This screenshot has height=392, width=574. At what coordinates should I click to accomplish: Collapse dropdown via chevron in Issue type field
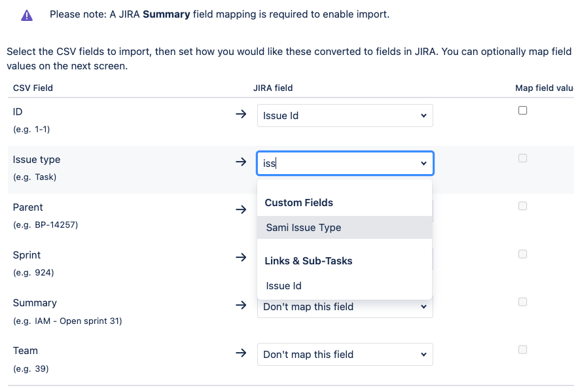[x=423, y=163]
